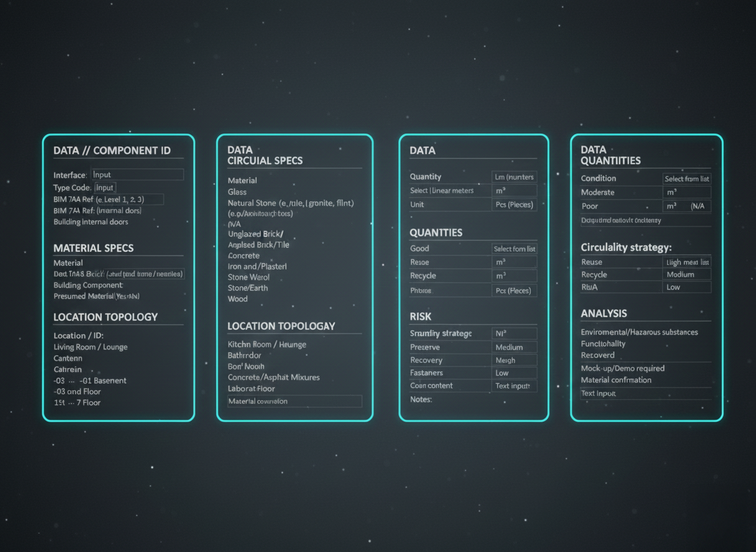Screen dimensions: 756x552
Task: Open the 'Select from list' dropdown next to Good
Action: (x=515, y=249)
